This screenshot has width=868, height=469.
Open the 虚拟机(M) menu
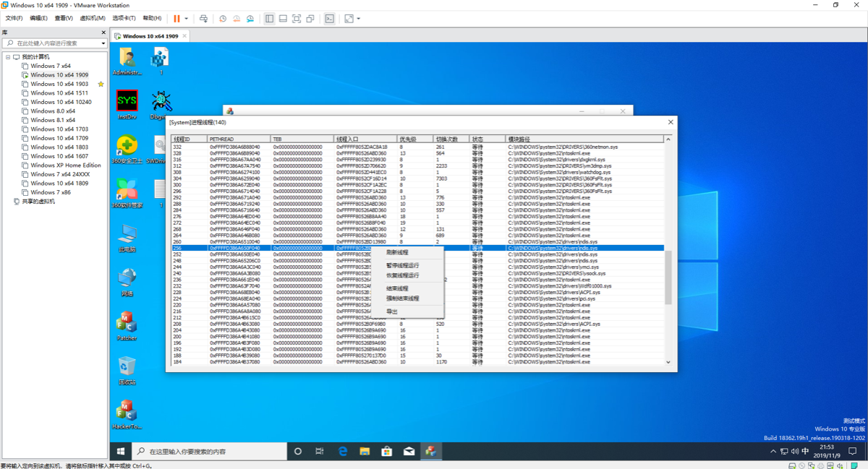pyautogui.click(x=92, y=18)
